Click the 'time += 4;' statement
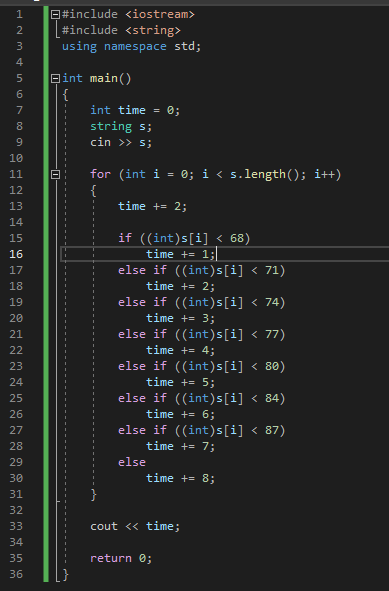Screen dimensions: 389x591 point(181,350)
